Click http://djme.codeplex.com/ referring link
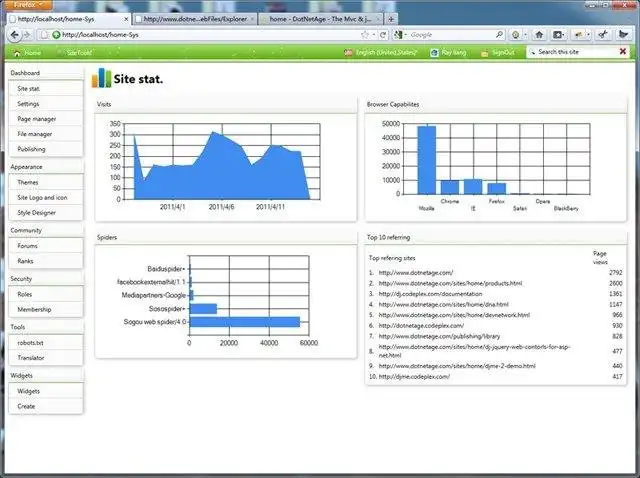The image size is (640, 478). coord(414,376)
